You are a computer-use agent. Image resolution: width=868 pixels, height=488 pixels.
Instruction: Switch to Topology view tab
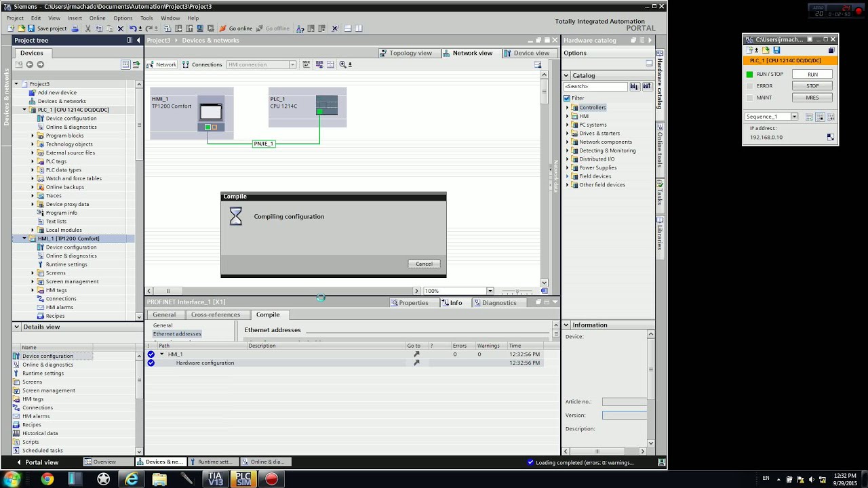pyautogui.click(x=406, y=53)
